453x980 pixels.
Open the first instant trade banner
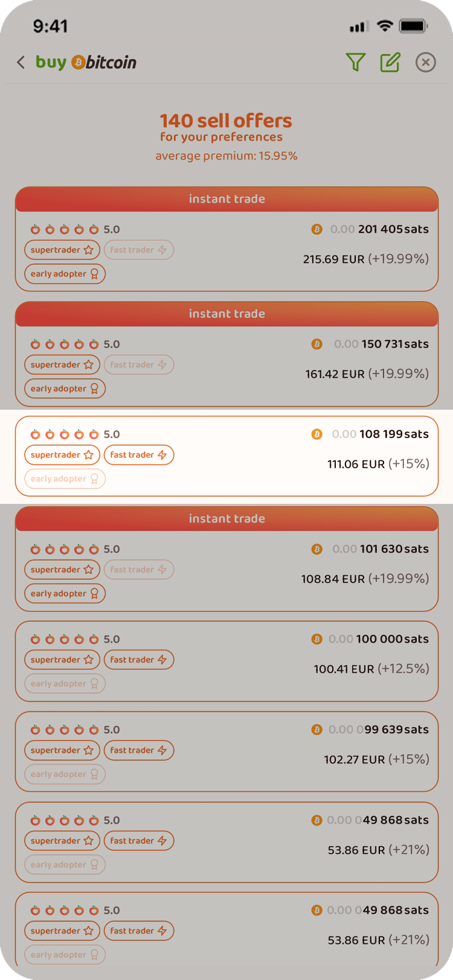point(226,199)
